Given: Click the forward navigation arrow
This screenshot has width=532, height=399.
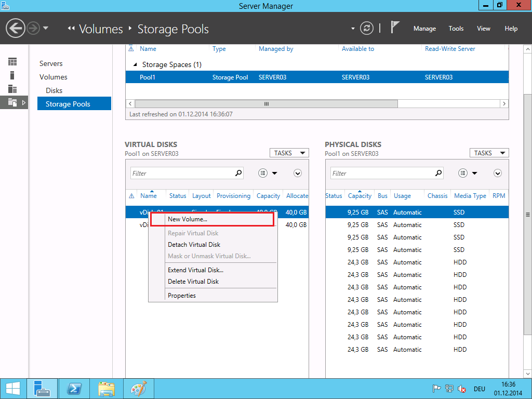Looking at the screenshot, I should [33, 28].
